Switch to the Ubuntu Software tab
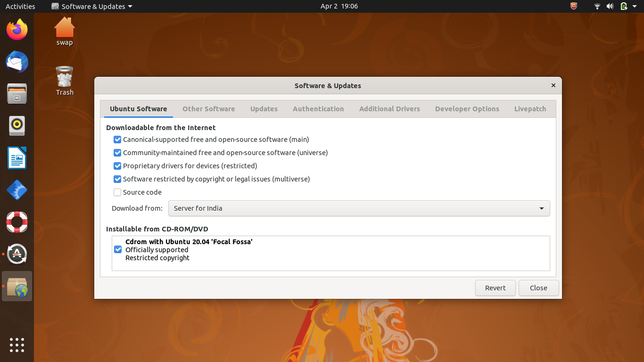The height and width of the screenshot is (362, 644). 139,109
